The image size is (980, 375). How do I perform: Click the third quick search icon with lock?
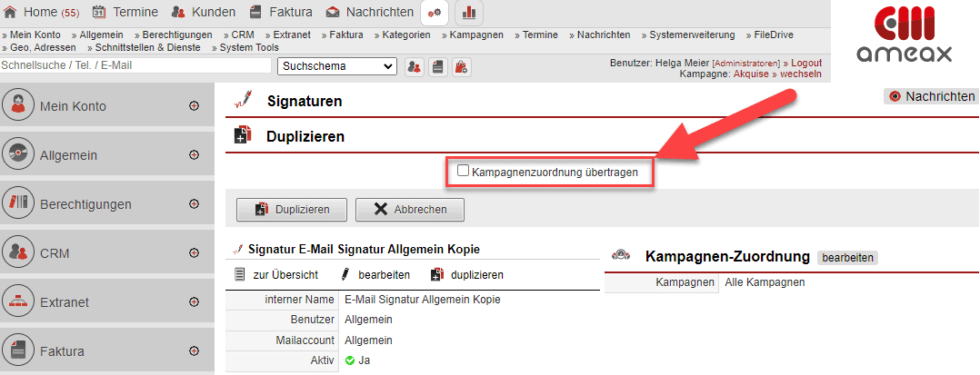(x=462, y=66)
